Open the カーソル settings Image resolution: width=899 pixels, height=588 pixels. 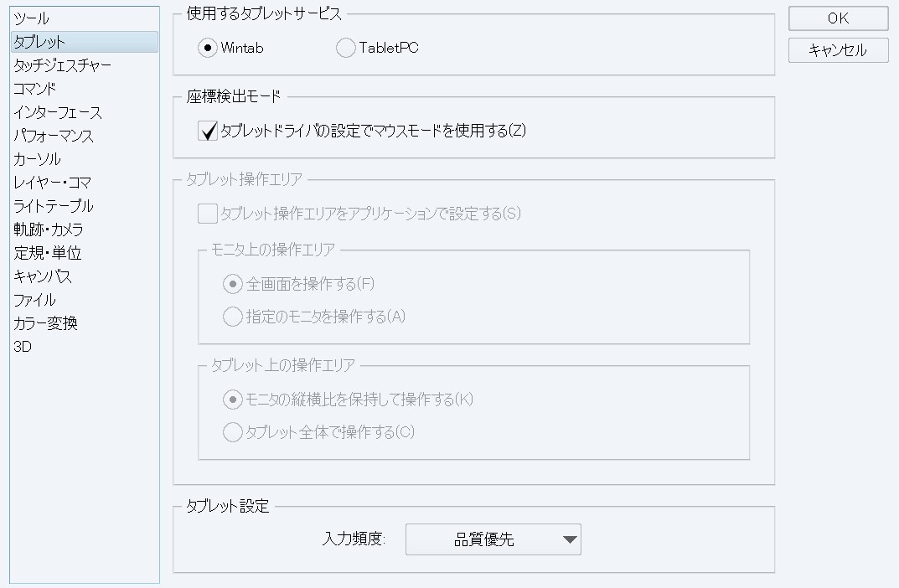(x=37, y=159)
